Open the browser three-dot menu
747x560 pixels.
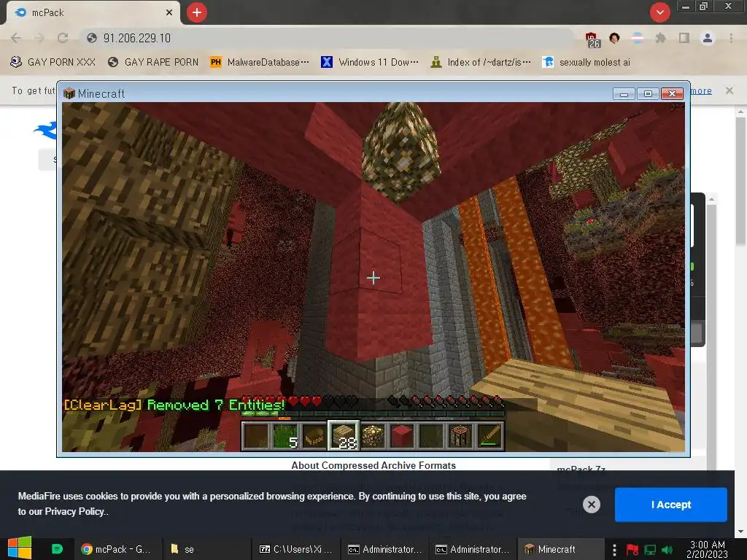tap(731, 38)
